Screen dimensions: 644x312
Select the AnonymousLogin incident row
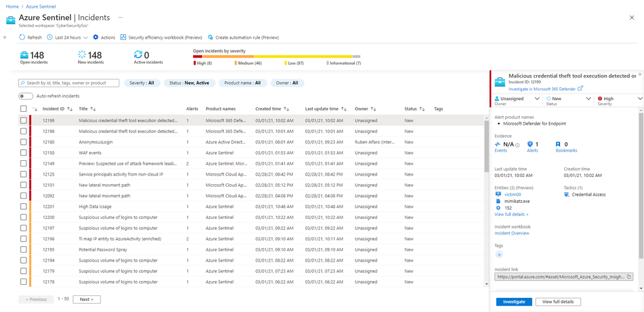click(250, 142)
